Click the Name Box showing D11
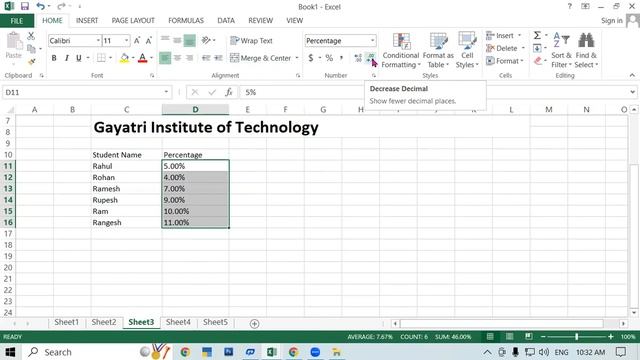Image resolution: width=640 pixels, height=360 pixels. (x=86, y=92)
